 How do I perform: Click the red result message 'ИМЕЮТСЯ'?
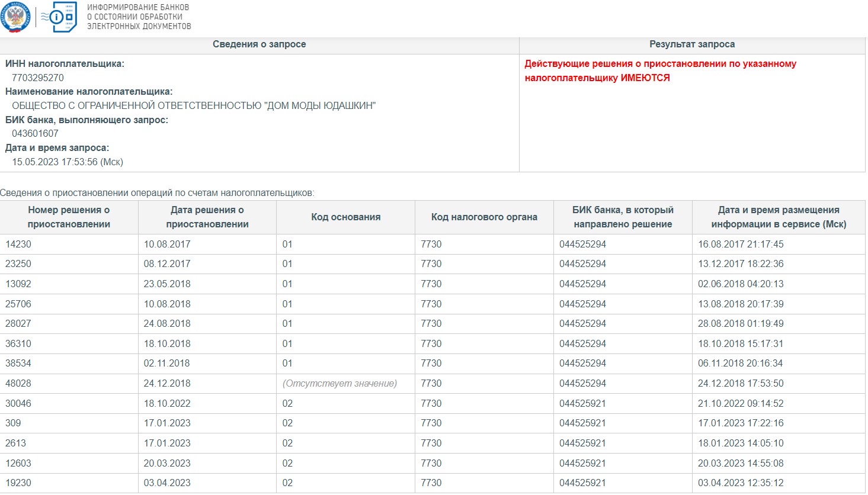coord(645,78)
